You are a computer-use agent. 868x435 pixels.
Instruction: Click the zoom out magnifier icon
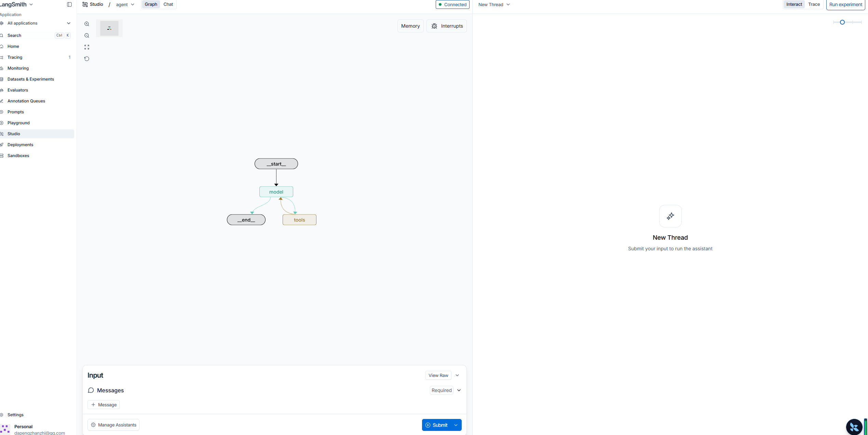87,36
